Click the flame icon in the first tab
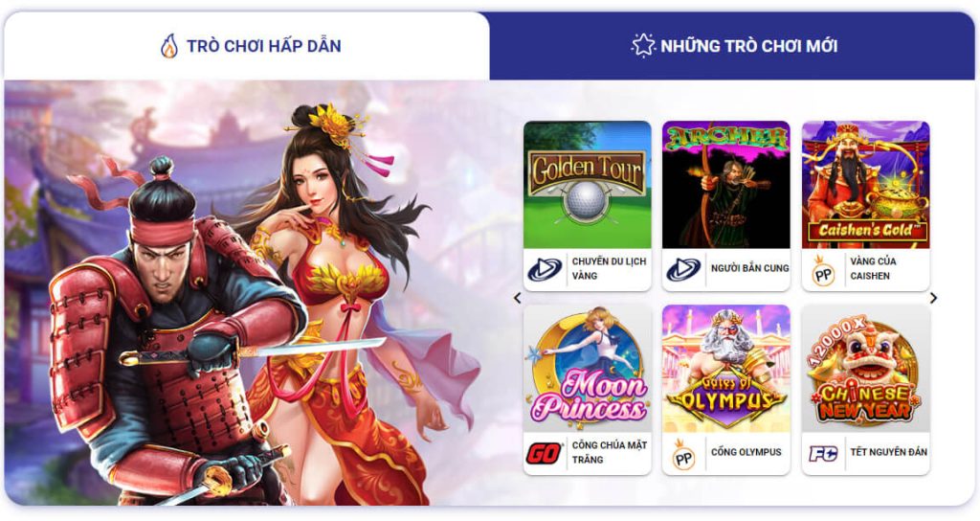Viewport: 980px width, 521px height. 169,46
